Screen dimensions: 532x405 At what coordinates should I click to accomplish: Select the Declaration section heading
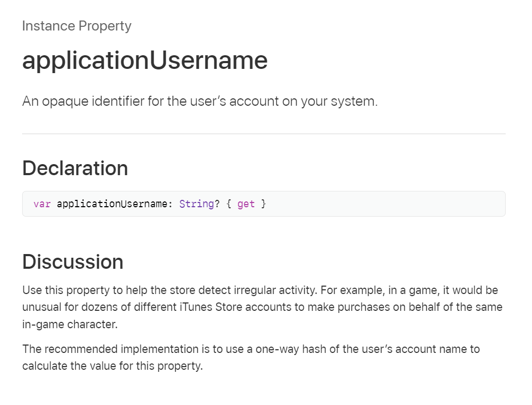75,168
